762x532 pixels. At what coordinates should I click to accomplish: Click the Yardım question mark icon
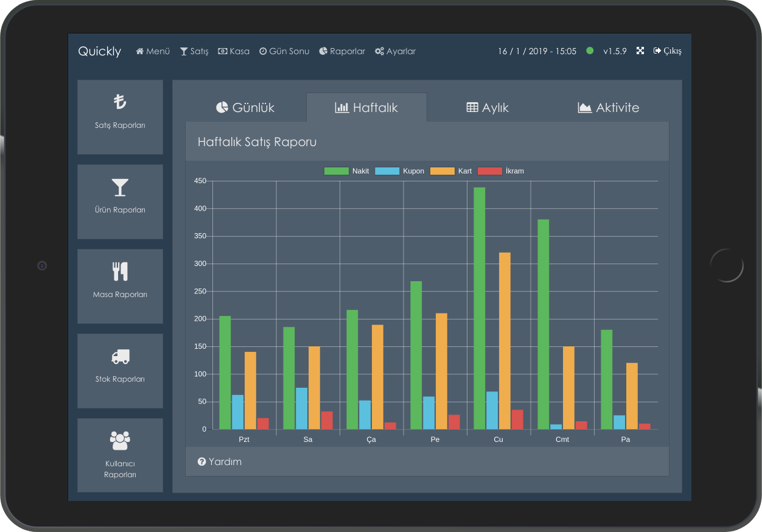pos(202,462)
